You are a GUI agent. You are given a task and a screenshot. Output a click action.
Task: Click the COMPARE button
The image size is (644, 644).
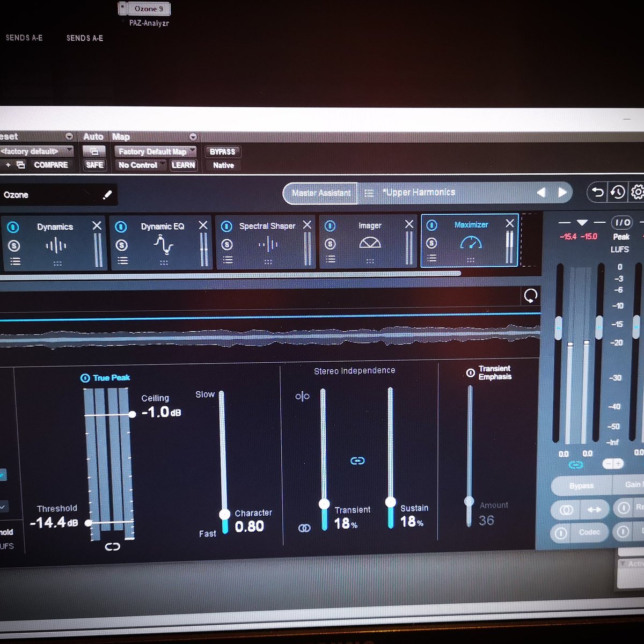point(51,165)
